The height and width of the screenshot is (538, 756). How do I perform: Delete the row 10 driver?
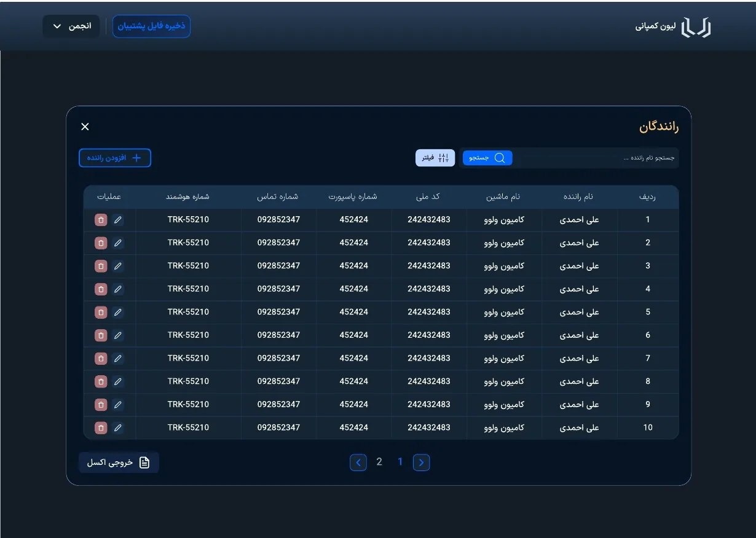[101, 427]
